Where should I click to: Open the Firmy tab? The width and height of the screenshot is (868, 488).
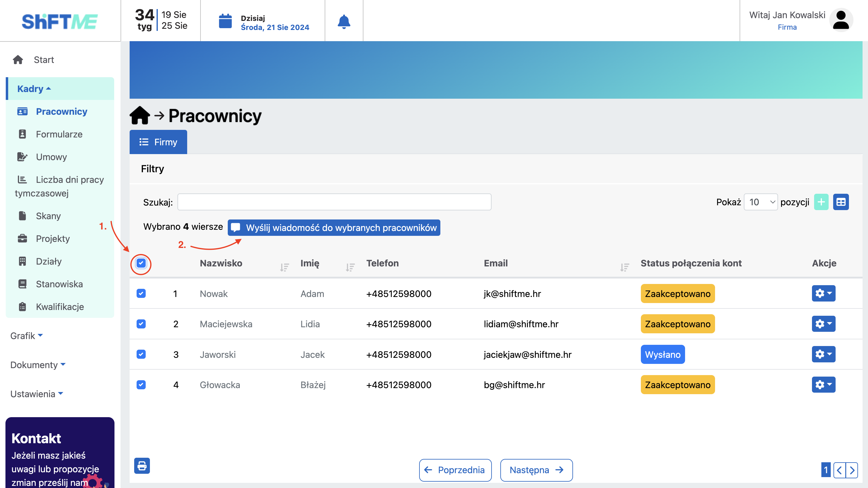click(158, 142)
